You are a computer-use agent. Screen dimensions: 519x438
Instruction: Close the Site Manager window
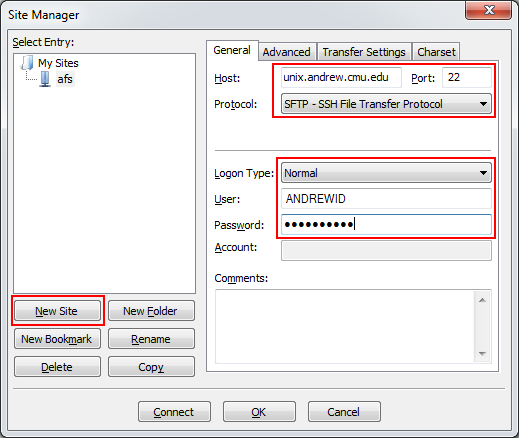(489, 10)
